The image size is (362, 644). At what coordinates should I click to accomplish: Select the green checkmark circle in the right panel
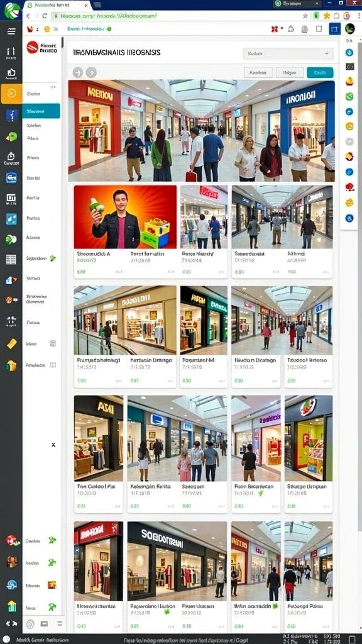point(349,96)
